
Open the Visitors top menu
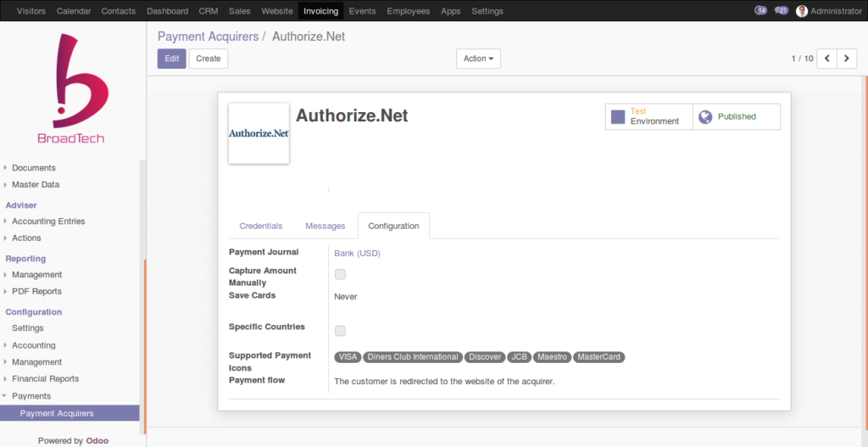[x=31, y=11]
